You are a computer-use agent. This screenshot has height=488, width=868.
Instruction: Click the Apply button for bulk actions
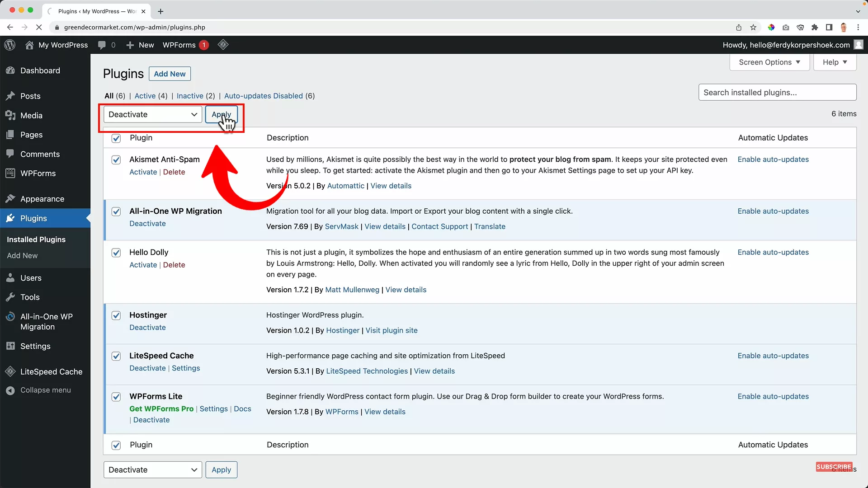[x=222, y=114]
